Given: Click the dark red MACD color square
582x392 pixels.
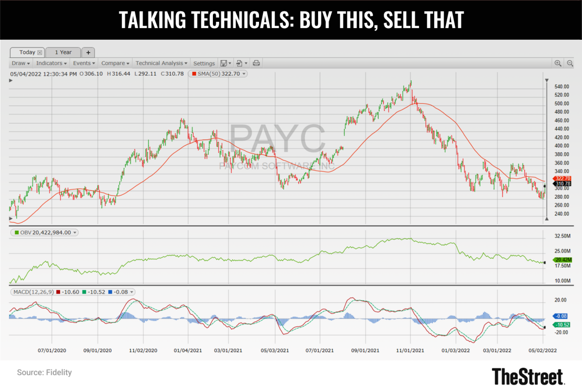Looking at the screenshot, I should click(x=58, y=292).
